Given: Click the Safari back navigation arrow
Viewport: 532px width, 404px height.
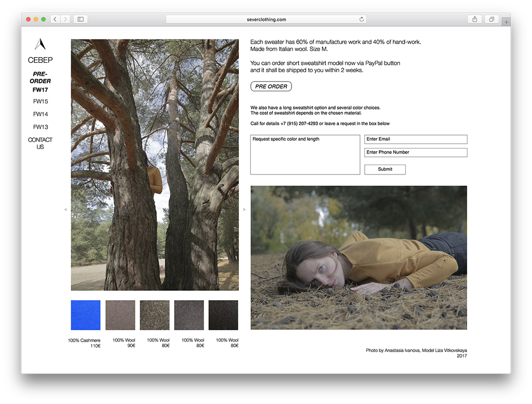Looking at the screenshot, I should coord(55,19).
